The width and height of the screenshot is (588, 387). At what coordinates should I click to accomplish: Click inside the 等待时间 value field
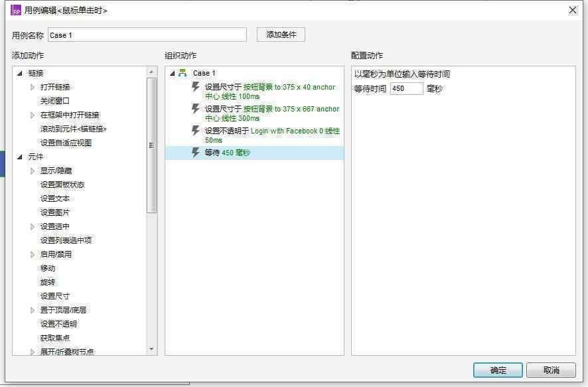pos(406,88)
